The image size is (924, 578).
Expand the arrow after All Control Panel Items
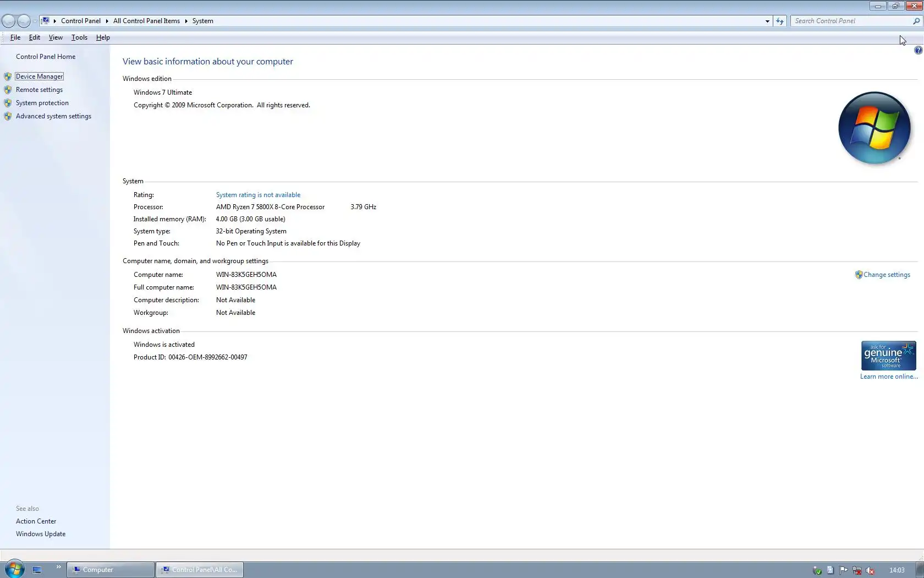(186, 21)
